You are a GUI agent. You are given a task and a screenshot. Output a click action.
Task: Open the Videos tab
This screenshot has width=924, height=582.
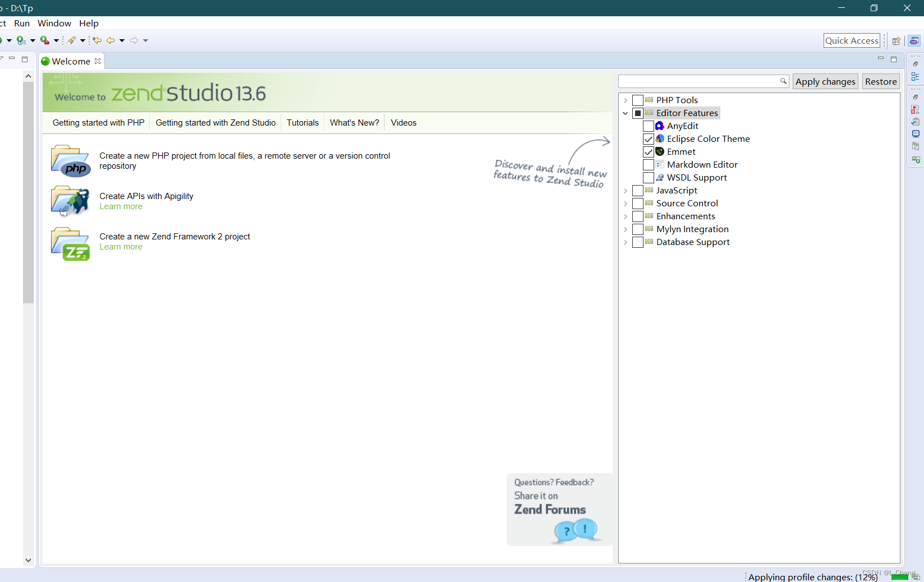tap(403, 123)
